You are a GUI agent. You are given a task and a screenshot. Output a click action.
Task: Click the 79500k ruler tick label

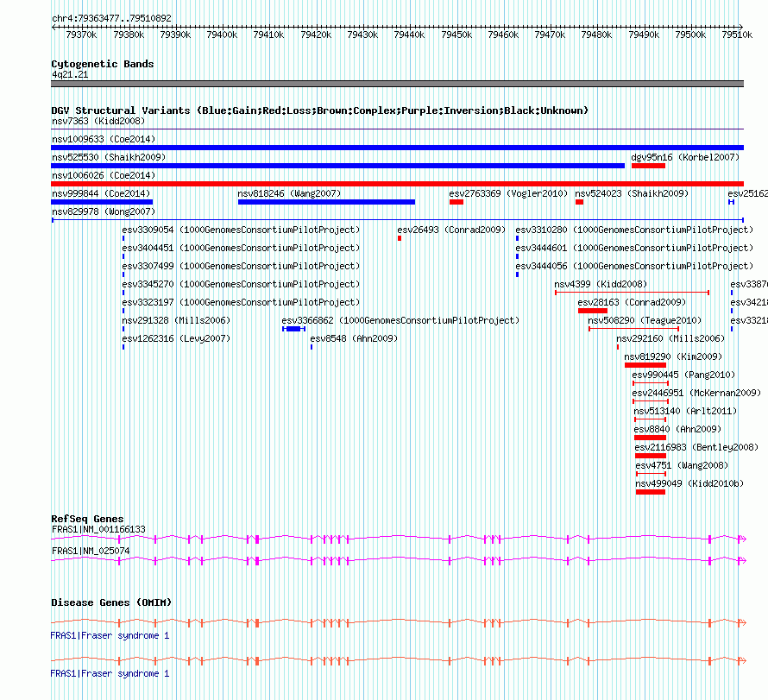point(690,35)
